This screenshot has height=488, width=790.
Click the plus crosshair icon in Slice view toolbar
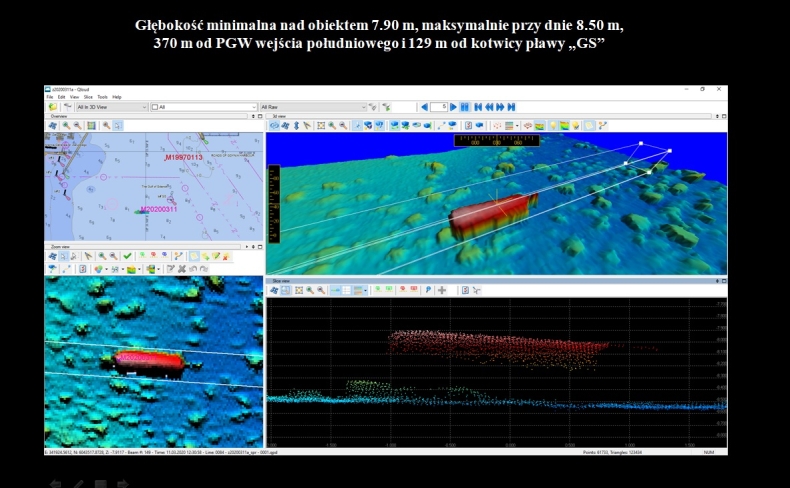[x=442, y=290]
